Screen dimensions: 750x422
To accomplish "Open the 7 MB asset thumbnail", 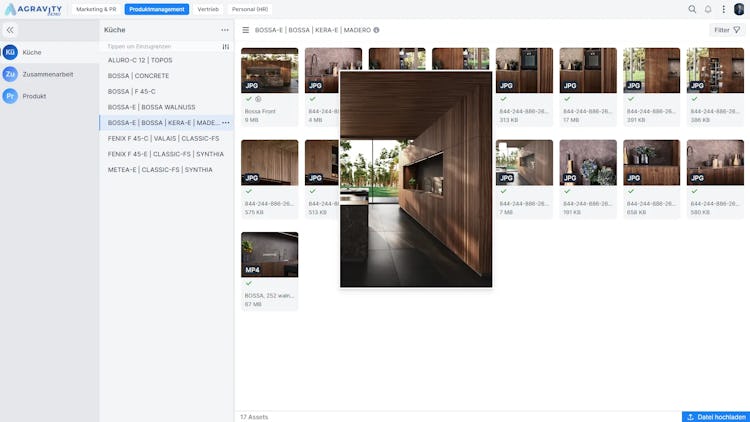I will (524, 163).
